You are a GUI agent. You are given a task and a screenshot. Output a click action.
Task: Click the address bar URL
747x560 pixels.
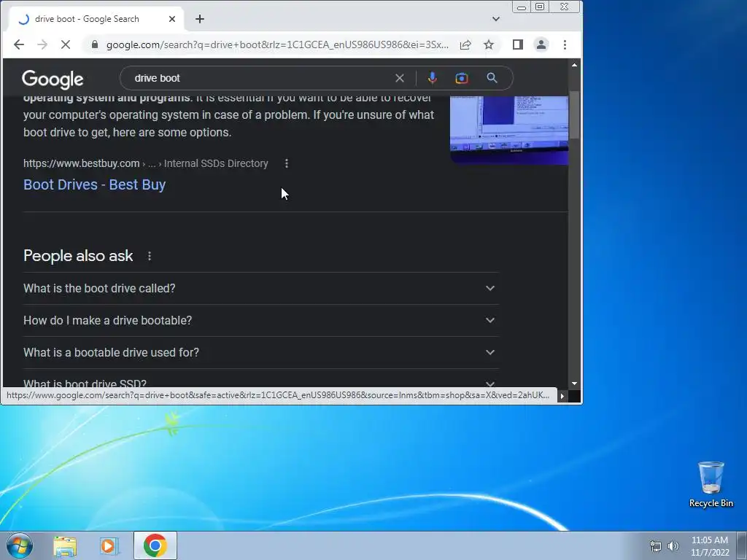pyautogui.click(x=277, y=44)
